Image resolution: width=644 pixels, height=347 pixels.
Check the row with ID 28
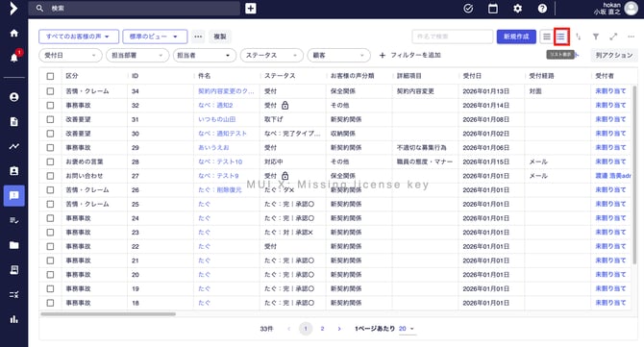(50, 161)
